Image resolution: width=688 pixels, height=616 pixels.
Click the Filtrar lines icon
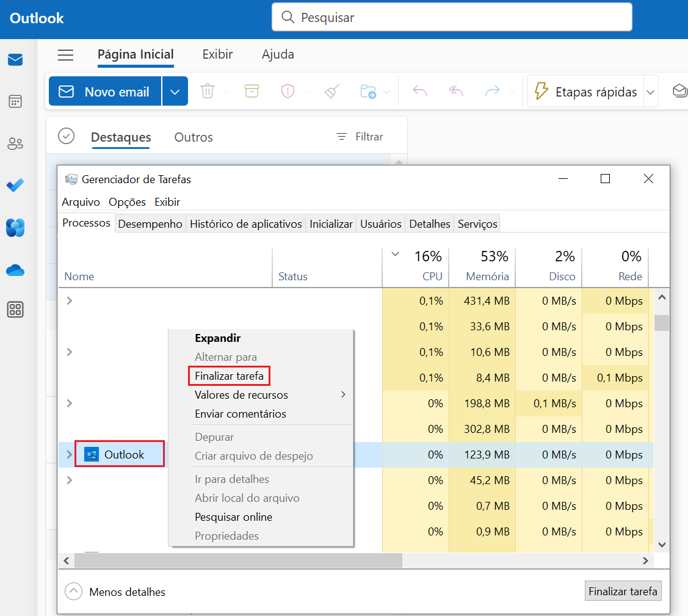pyautogui.click(x=341, y=137)
